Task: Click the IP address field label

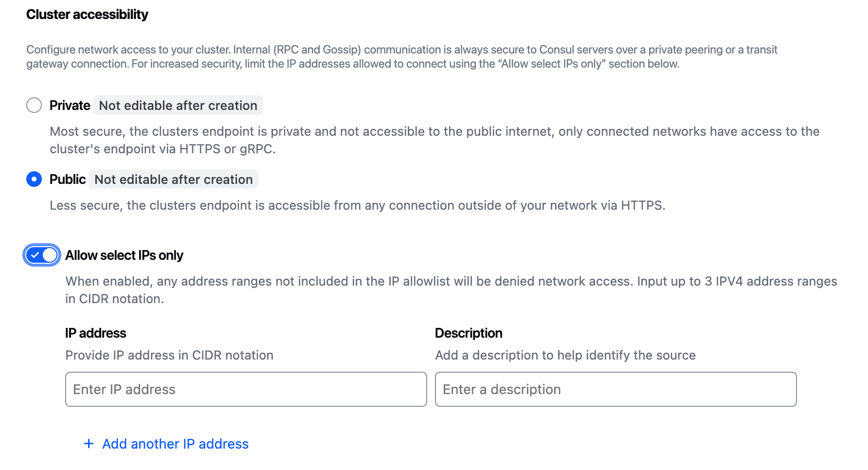Action: [96, 333]
